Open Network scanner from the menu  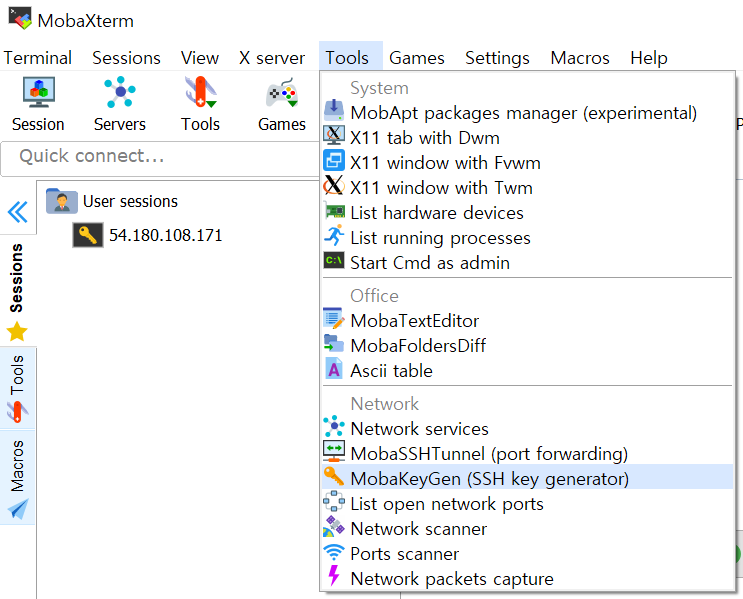point(527,529)
